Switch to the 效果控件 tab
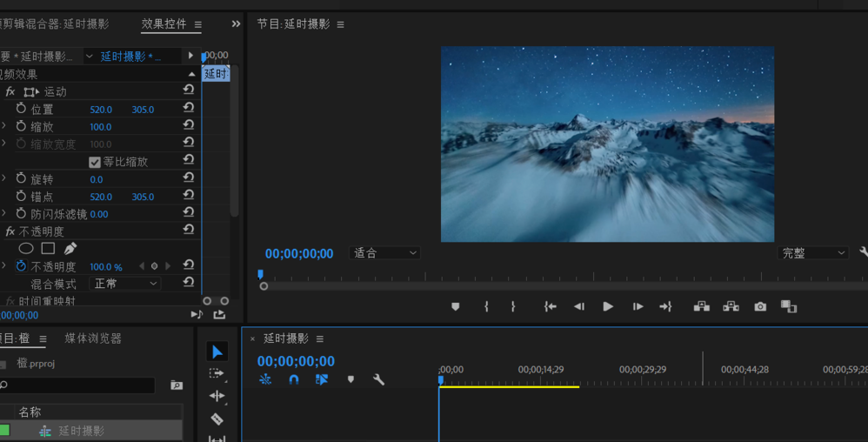 (x=164, y=24)
